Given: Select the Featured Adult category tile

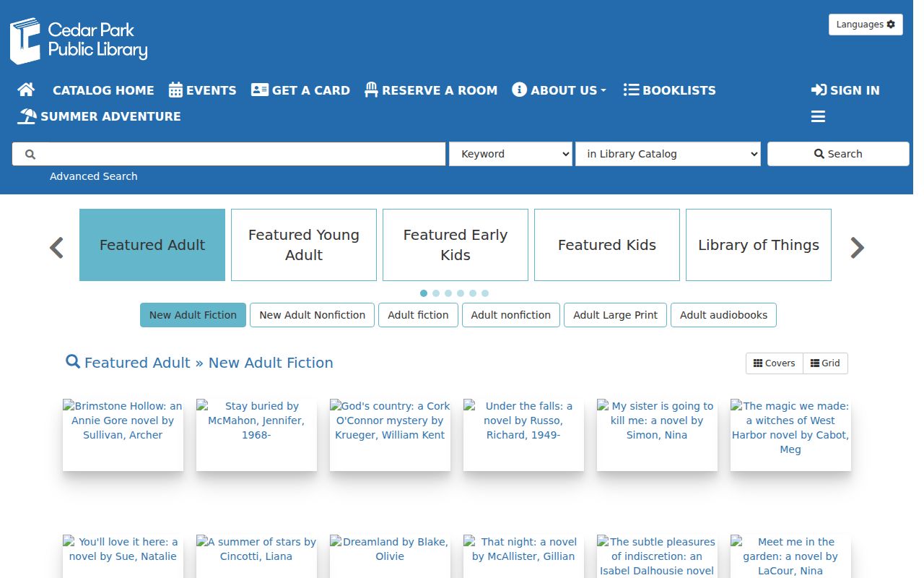Looking at the screenshot, I should [x=152, y=245].
